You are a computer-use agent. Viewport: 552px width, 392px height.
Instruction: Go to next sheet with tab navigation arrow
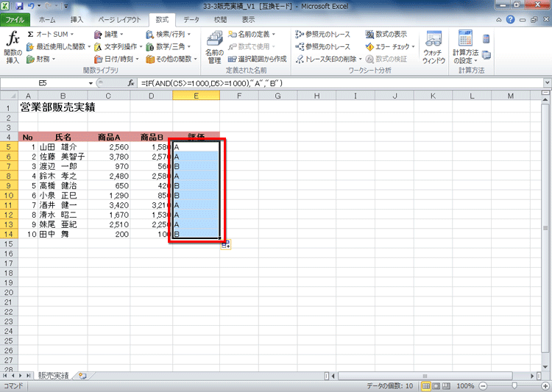click(20, 376)
